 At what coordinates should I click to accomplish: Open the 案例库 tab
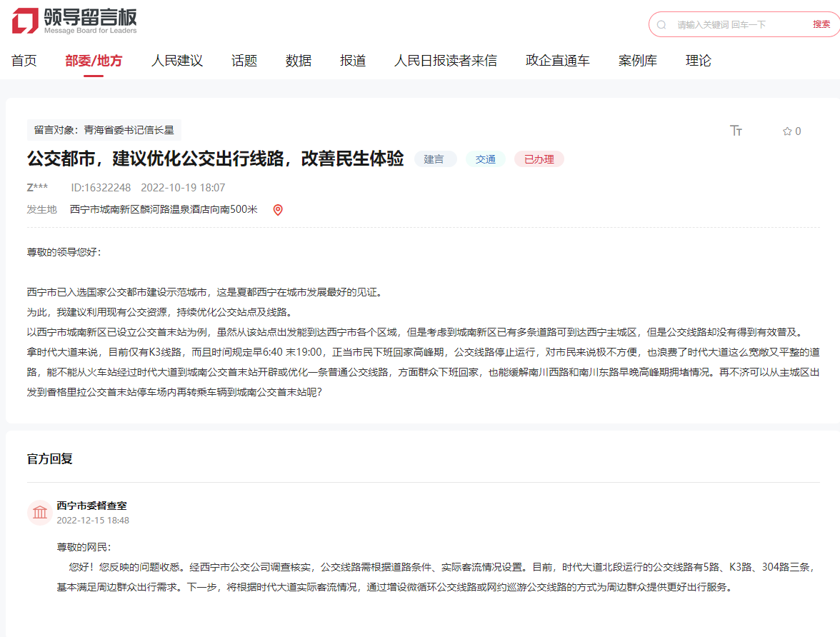[638, 61]
